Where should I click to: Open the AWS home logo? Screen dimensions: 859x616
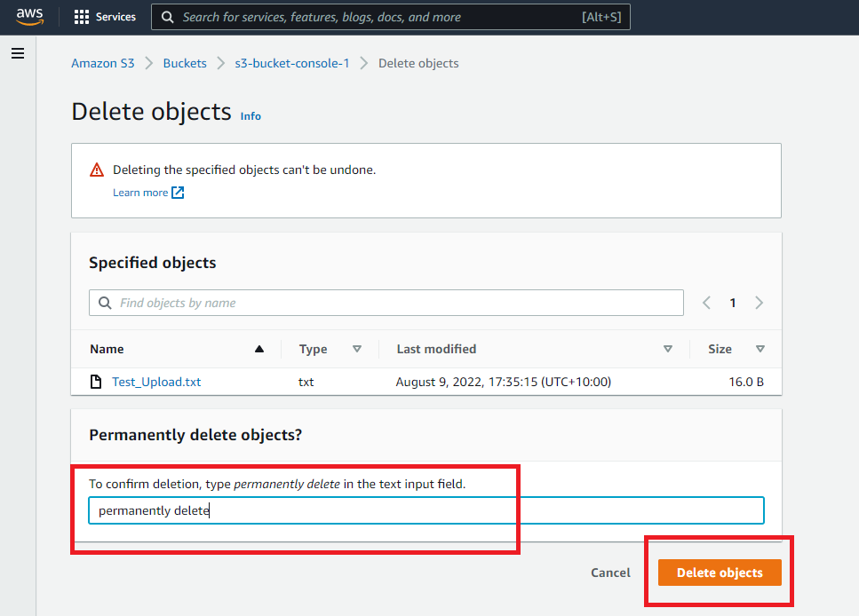[x=29, y=17]
